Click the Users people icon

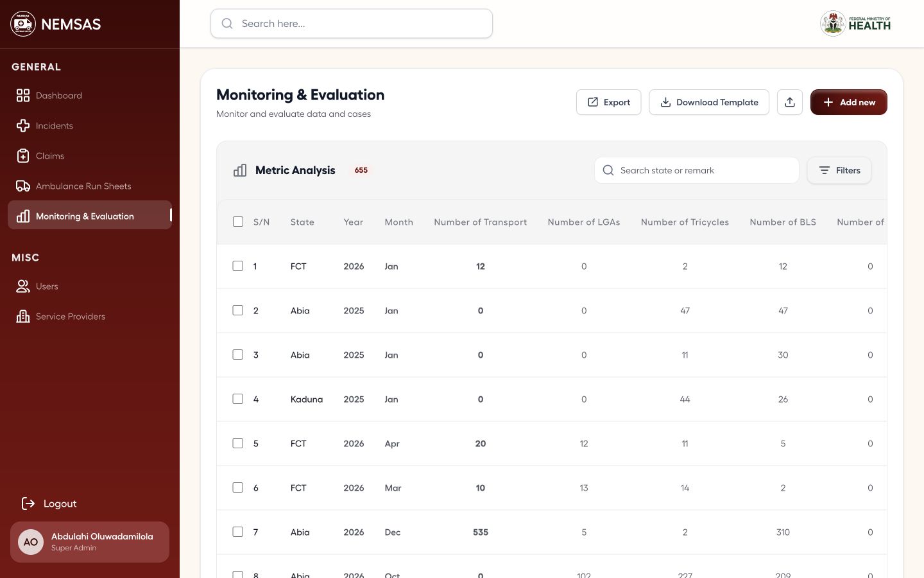point(23,286)
